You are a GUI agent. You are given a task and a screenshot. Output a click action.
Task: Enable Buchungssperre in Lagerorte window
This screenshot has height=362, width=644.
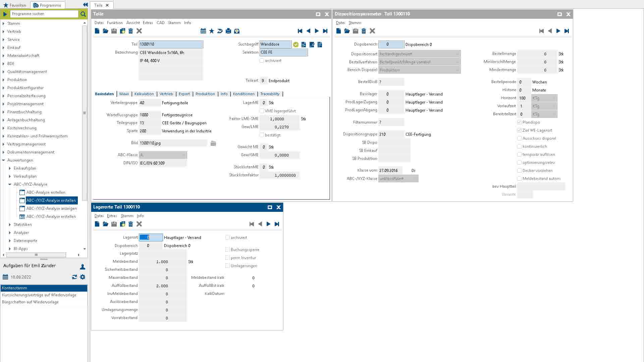[227, 250]
